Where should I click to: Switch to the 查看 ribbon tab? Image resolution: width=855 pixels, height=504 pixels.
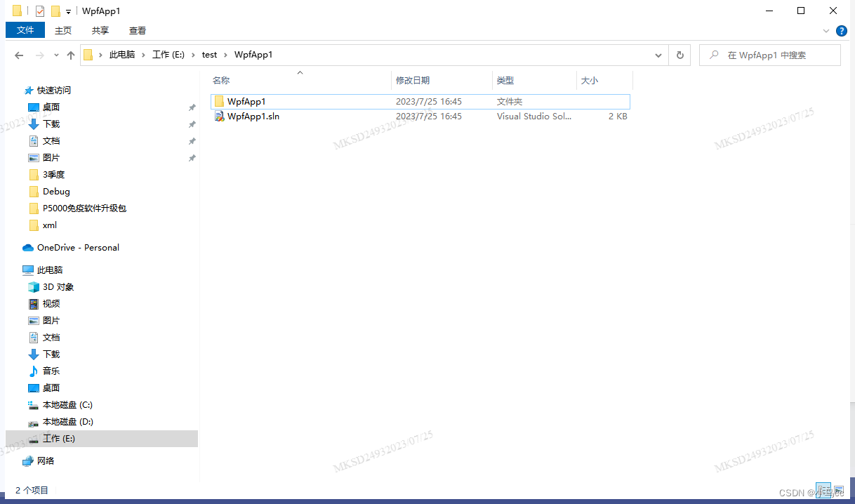click(137, 30)
